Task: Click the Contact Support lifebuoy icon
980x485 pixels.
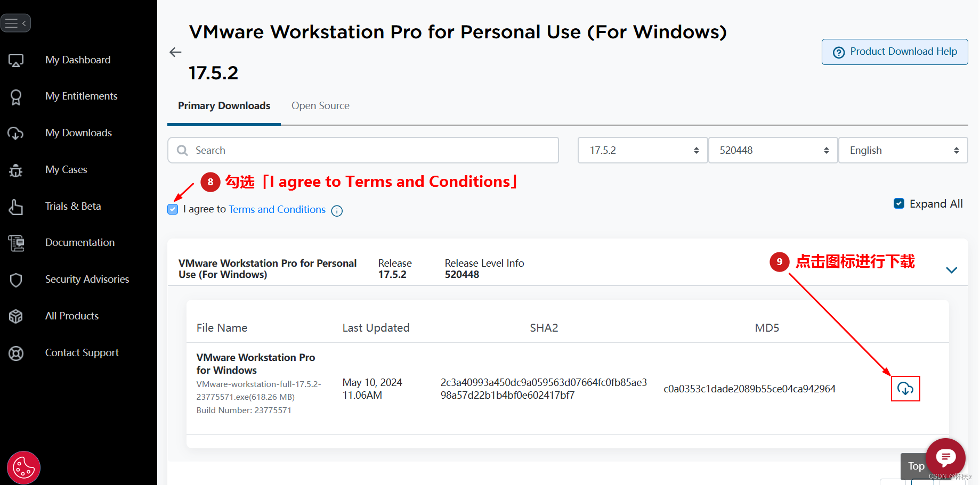Action: [x=16, y=353]
